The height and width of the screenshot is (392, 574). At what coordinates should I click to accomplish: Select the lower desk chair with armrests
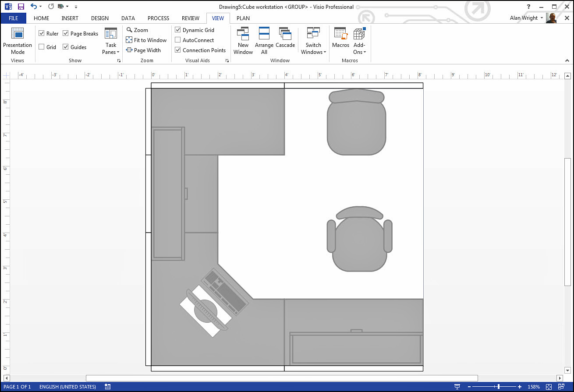pos(359,239)
